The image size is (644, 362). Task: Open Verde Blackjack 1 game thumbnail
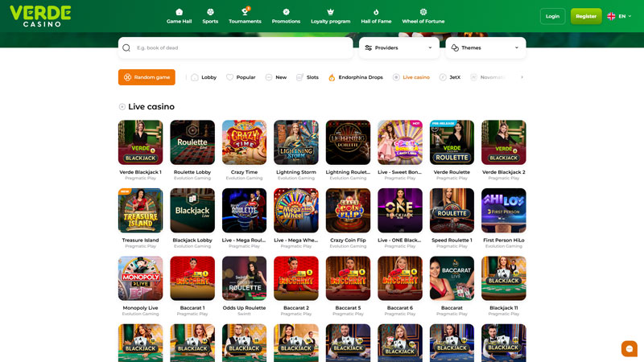140,142
